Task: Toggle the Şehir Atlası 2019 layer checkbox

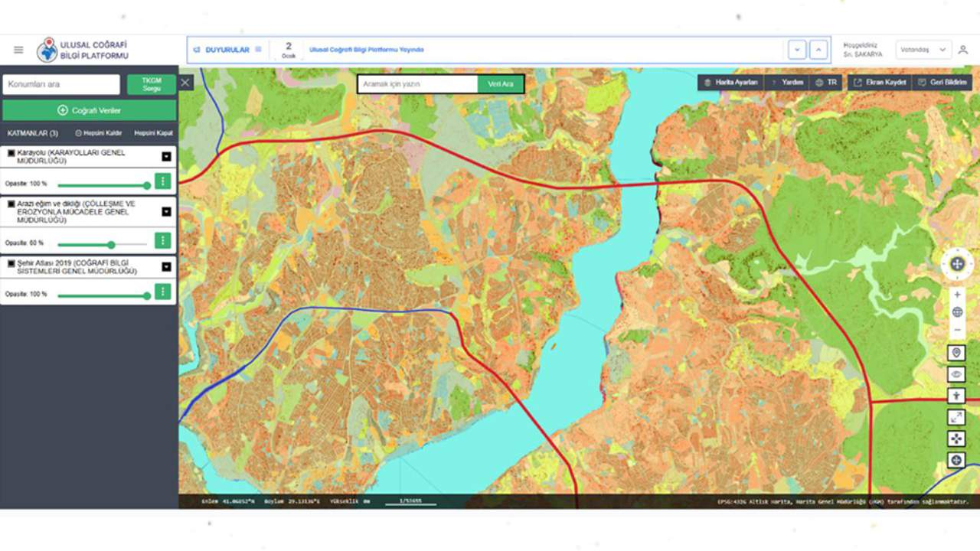Action: (11, 263)
